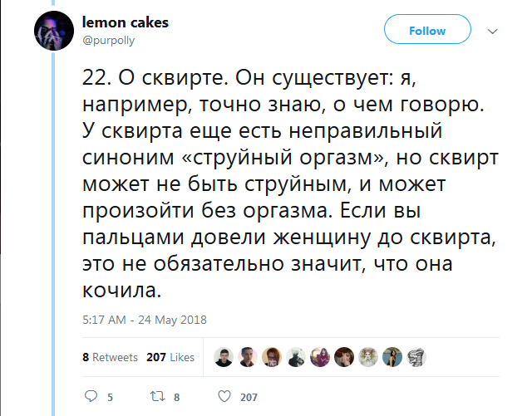The height and width of the screenshot is (416, 532).
Task: Click the 207 count beside the heart
Action: 249,397
